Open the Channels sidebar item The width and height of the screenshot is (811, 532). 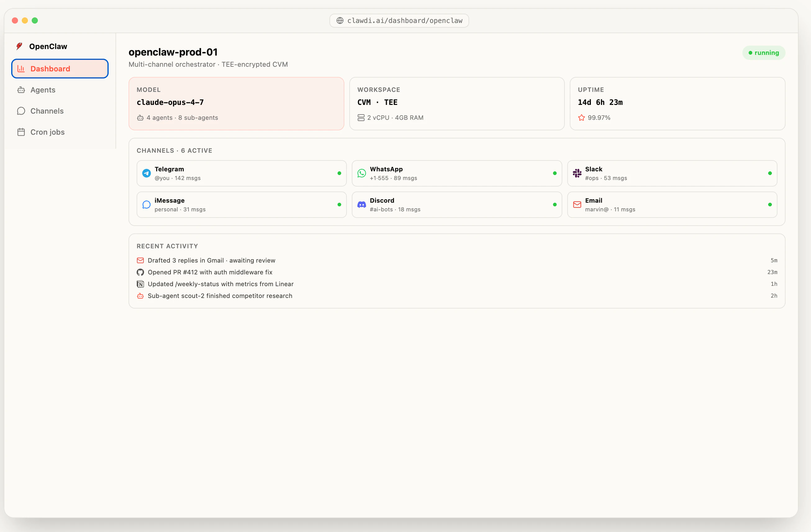click(47, 111)
